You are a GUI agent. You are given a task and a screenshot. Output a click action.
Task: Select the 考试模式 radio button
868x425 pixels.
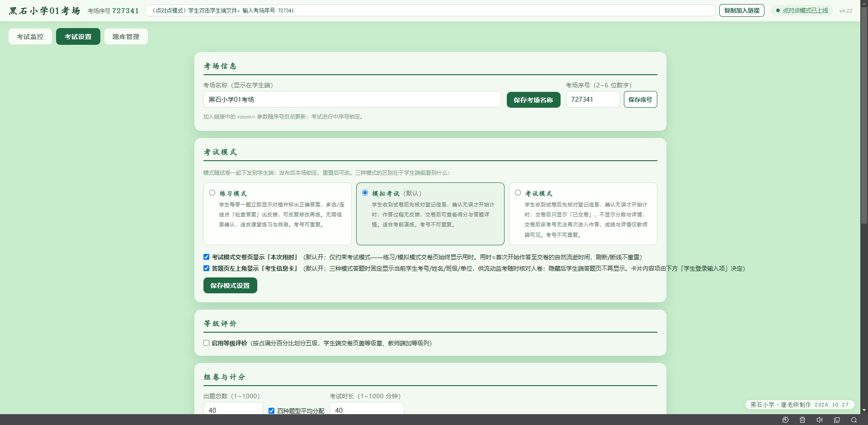(x=518, y=193)
